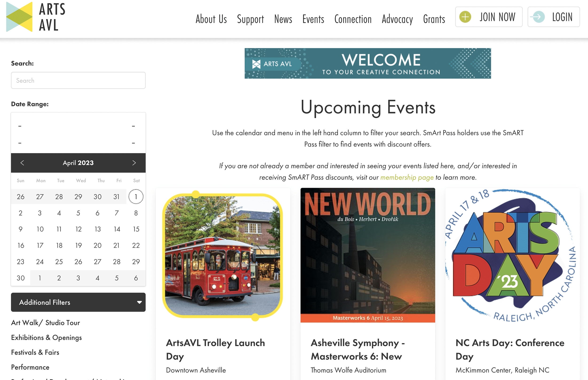This screenshot has height=380, width=588.
Task: Open the Grants navigation item
Action: pos(434,19)
